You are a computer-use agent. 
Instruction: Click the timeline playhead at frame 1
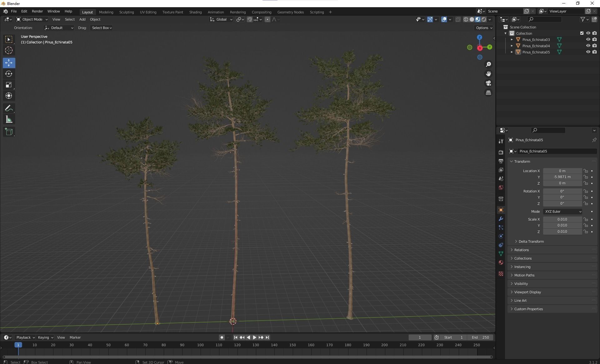click(18, 345)
